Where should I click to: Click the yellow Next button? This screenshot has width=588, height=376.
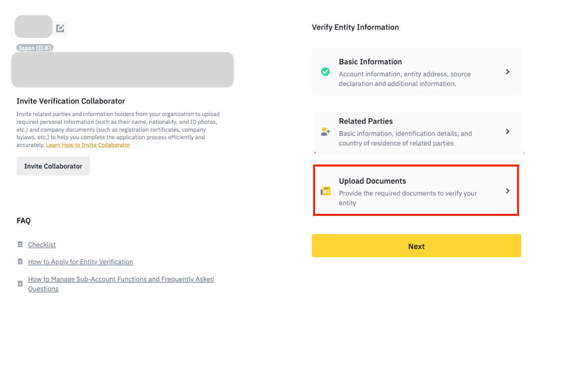coord(416,246)
